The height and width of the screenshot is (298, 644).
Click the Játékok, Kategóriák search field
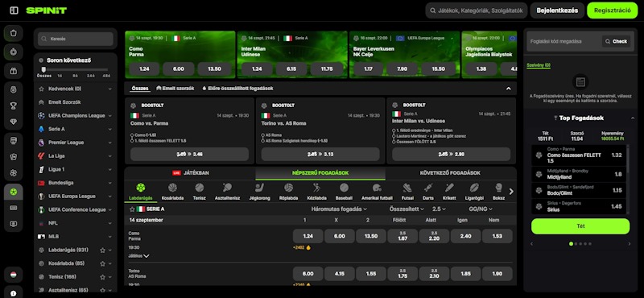pyautogui.click(x=476, y=10)
